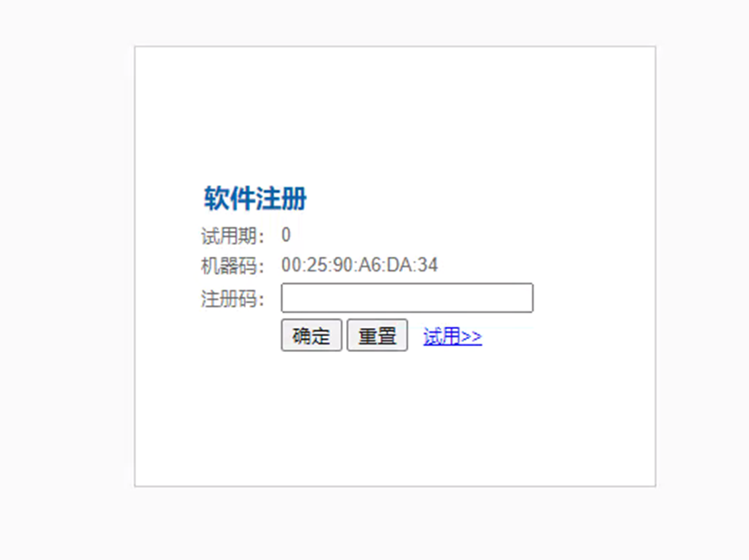Click the 重置 button
This screenshot has width=749, height=560.
(x=377, y=335)
